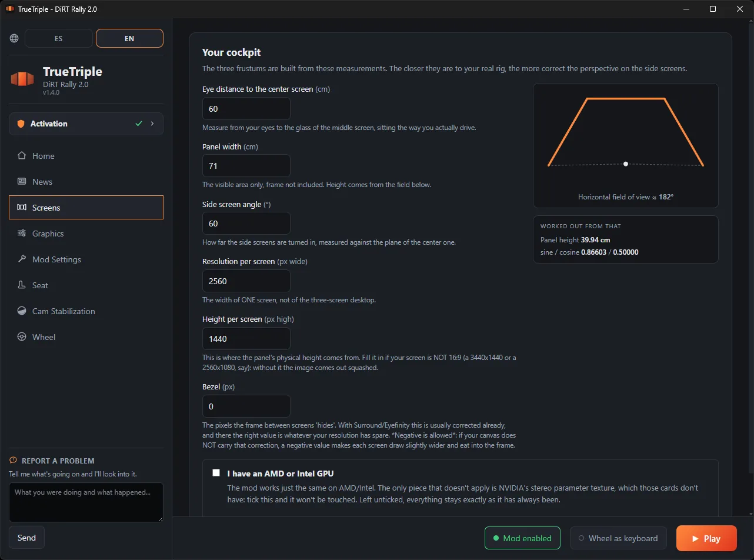Image resolution: width=754 pixels, height=560 pixels.
Task: Click the 'Horizontal field of view ≈ 182°' text
Action: [x=626, y=197]
